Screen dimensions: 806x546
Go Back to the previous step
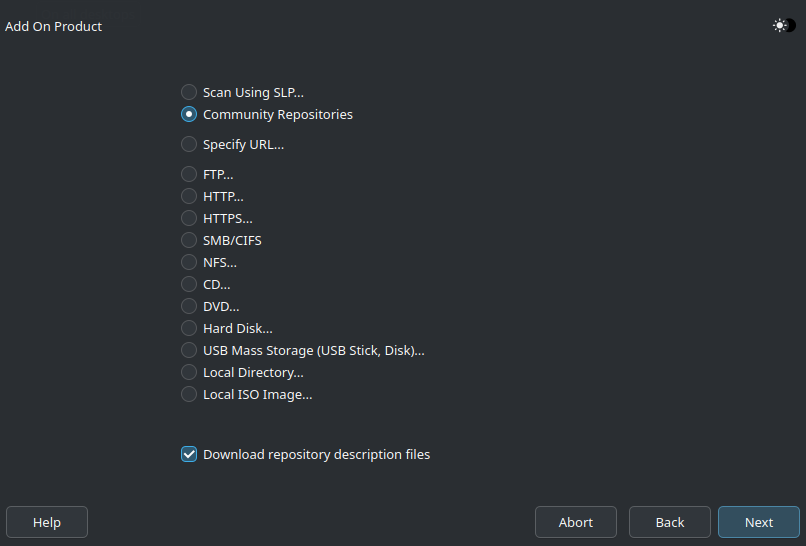[670, 522]
